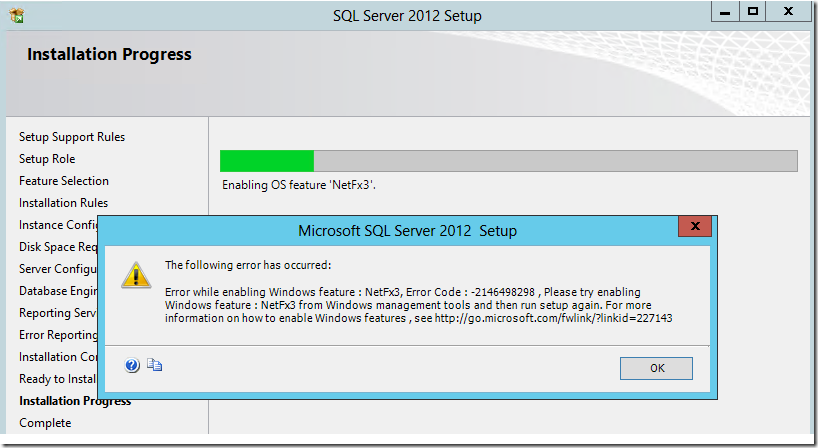Select Ready to Install step
818x448 pixels.
pos(58,379)
